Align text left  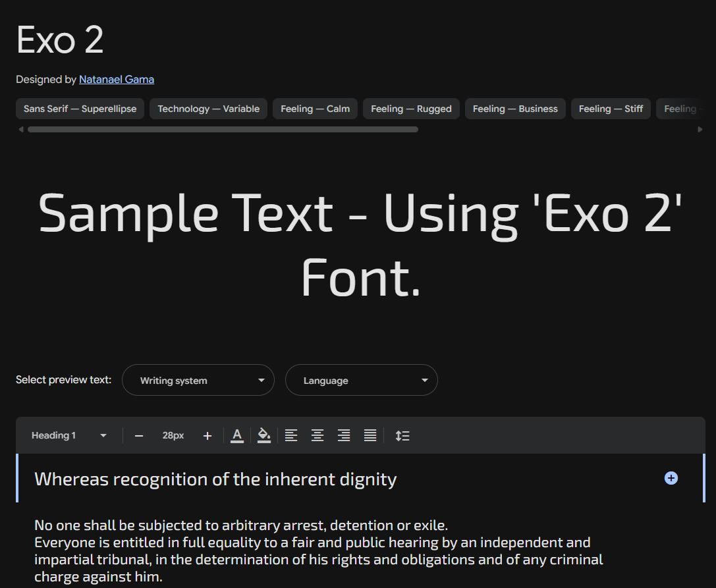291,435
